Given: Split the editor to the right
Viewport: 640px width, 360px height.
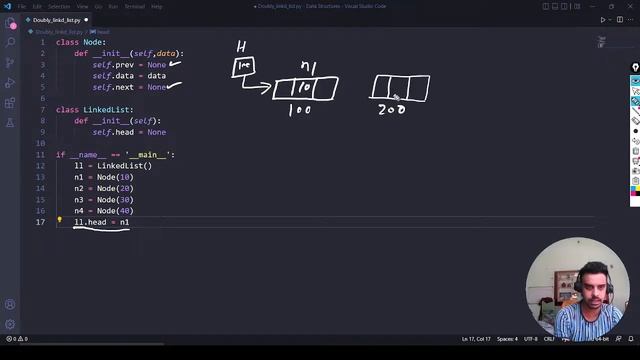Looking at the screenshot, I should pos(620,20).
